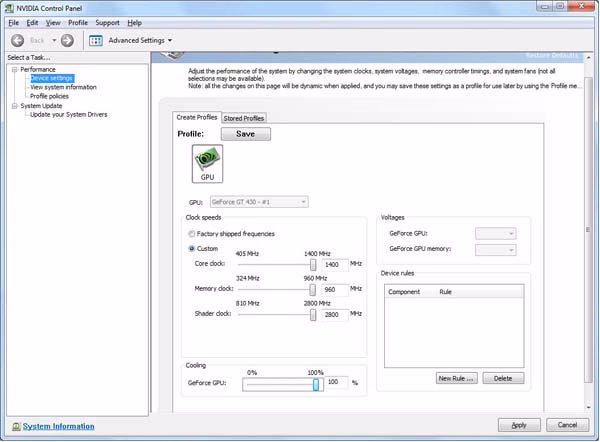Select Factory shipped frequencies radio button

point(192,234)
